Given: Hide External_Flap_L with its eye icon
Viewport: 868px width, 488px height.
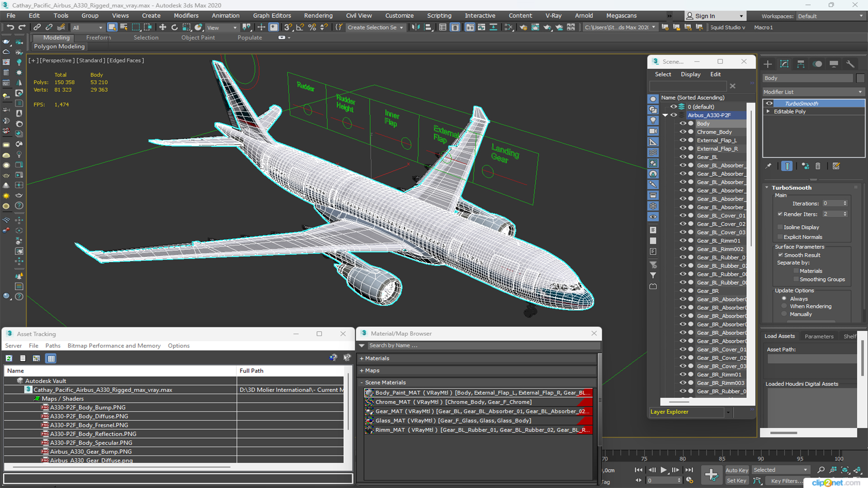Looking at the screenshot, I should [x=683, y=140].
